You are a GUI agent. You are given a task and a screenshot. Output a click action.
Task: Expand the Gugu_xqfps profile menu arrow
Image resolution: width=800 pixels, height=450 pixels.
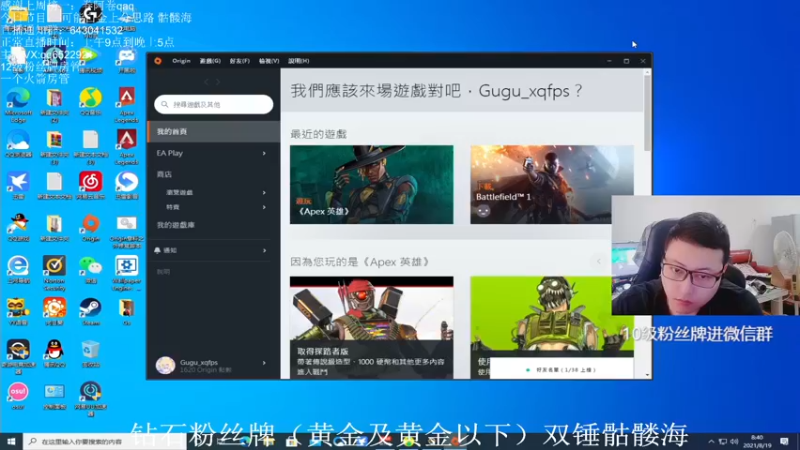[264, 363]
